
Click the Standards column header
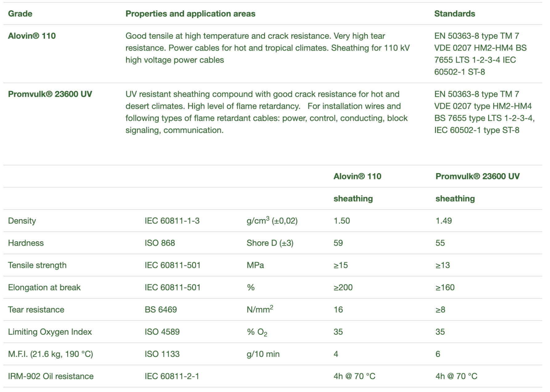pyautogui.click(x=454, y=14)
